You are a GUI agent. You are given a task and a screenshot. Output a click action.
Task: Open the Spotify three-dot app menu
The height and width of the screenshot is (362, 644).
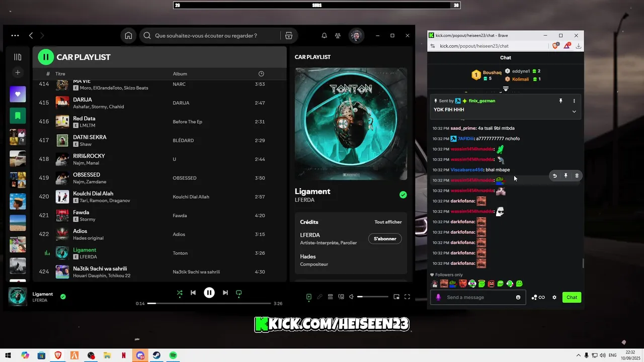point(15,36)
